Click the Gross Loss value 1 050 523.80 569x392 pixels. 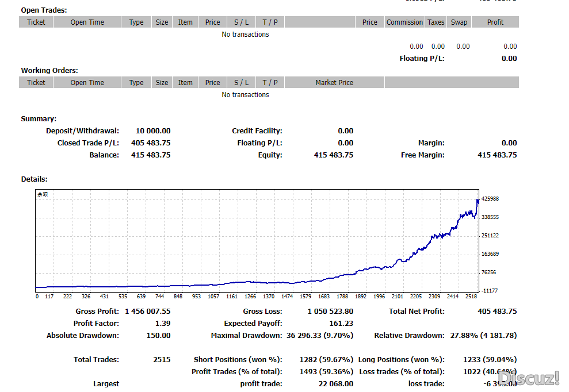(330, 311)
